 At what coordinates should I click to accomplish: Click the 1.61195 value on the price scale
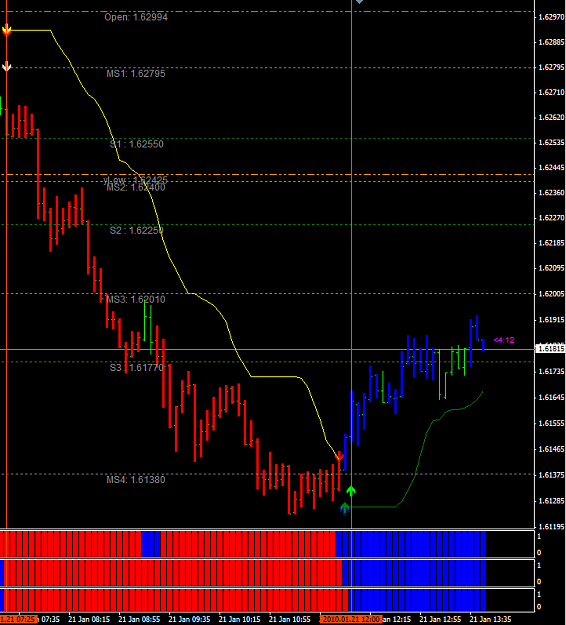coord(551,527)
